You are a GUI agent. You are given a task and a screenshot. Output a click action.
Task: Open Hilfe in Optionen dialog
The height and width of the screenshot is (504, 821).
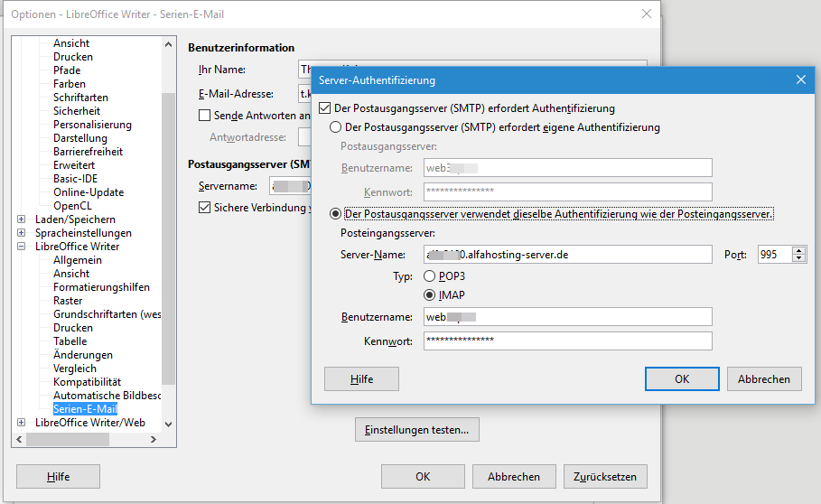tap(58, 477)
